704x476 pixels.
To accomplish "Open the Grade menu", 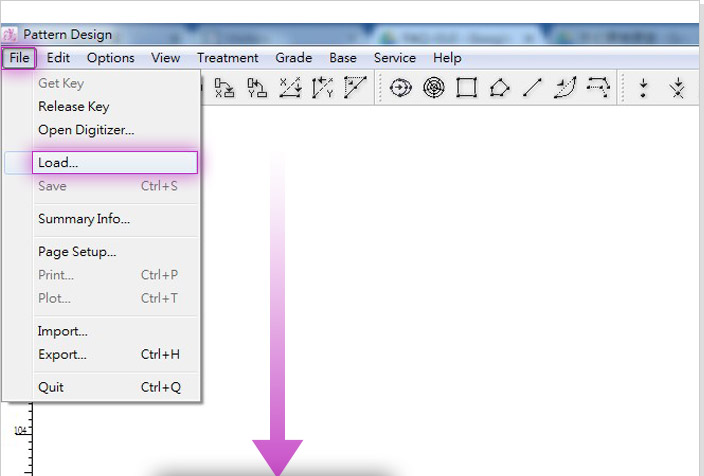I will pos(294,58).
